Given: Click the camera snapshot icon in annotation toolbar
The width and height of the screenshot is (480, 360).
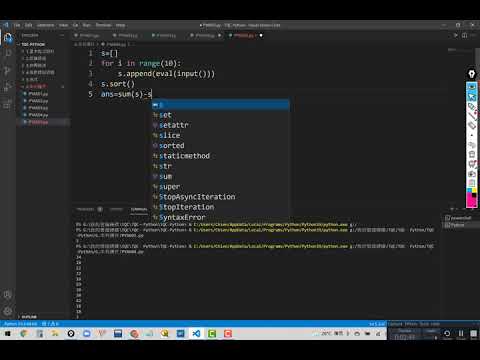Looking at the screenshot, I should pyautogui.click(x=472, y=174).
